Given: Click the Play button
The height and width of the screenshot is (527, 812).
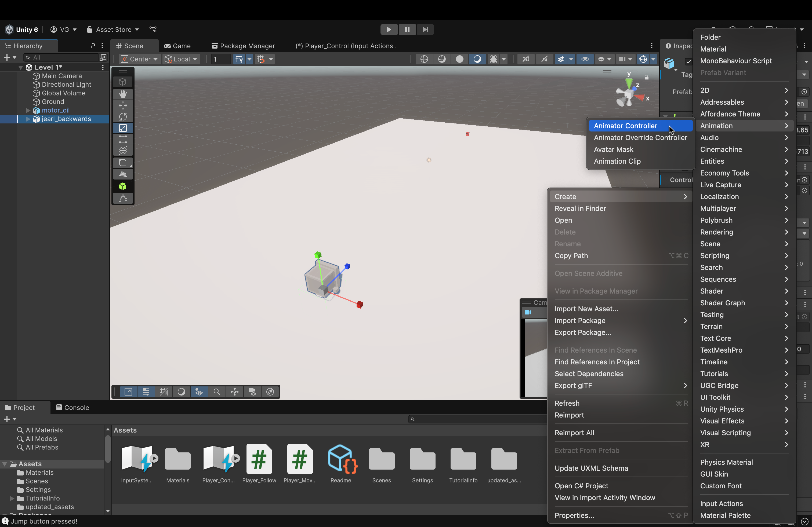Looking at the screenshot, I should click(x=389, y=30).
